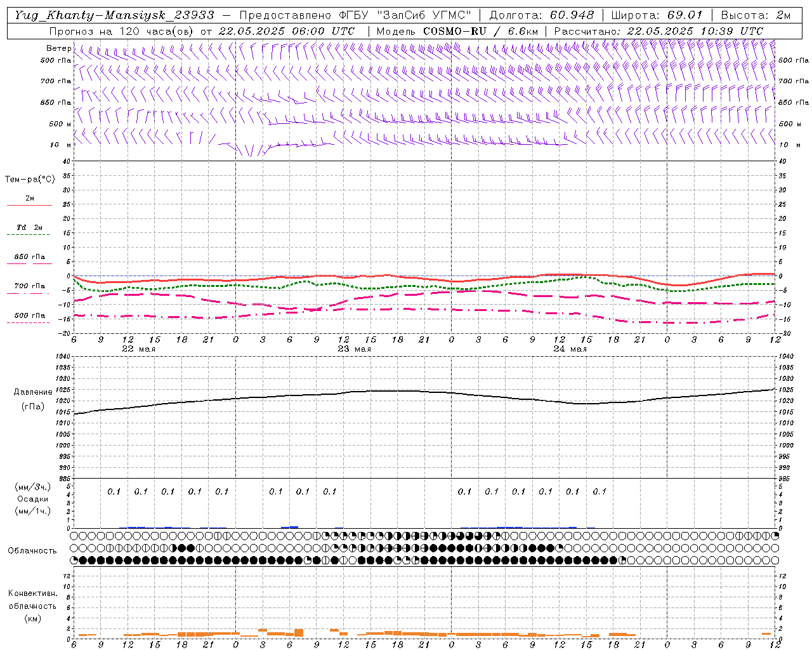Click the (км) unit label of convective cloudiness
The height and width of the screenshot is (650, 812).
33,618
